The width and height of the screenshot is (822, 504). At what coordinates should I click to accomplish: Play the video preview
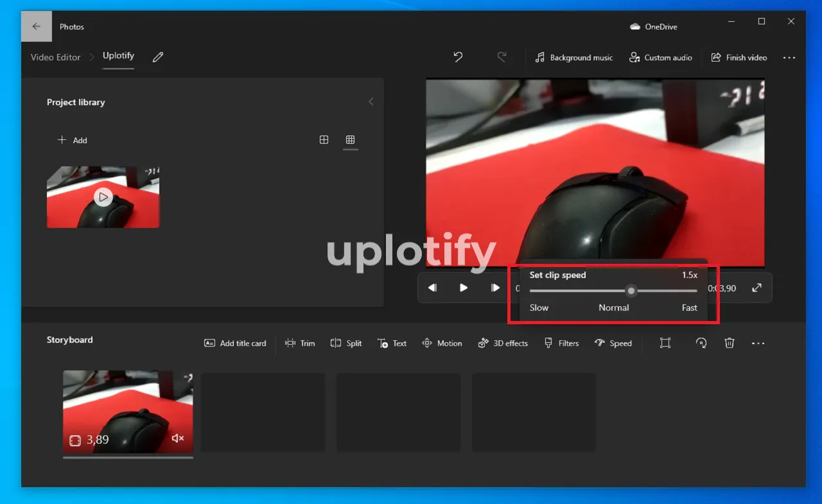[464, 288]
